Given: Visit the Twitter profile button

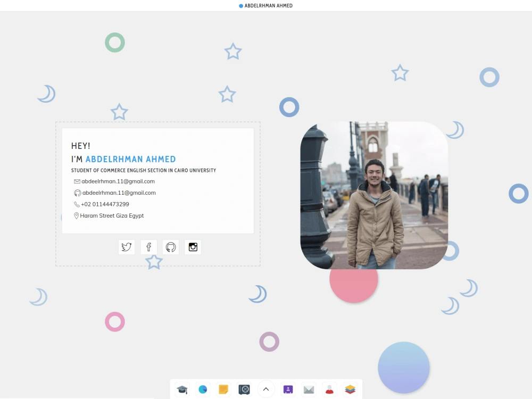Looking at the screenshot, I should (x=127, y=247).
